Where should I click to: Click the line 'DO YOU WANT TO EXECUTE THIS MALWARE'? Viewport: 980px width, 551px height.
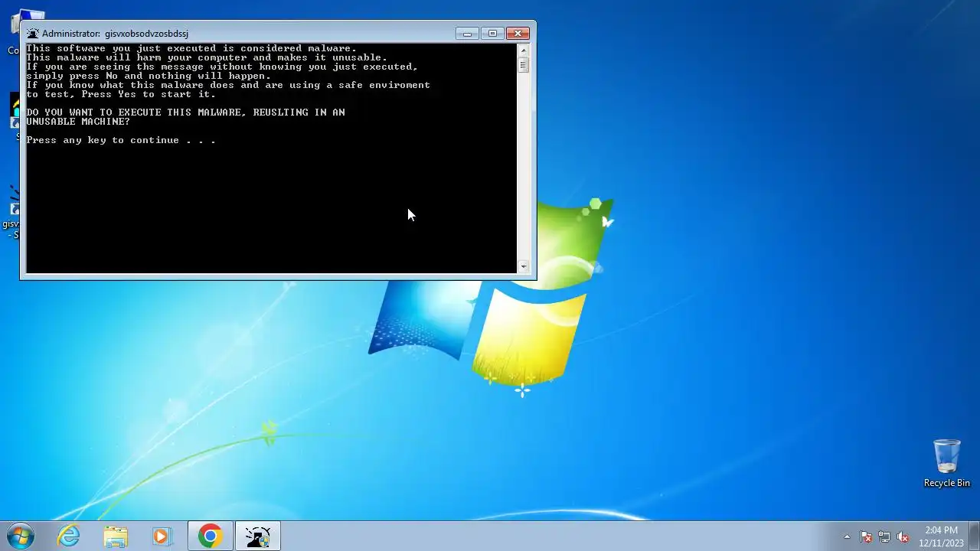click(x=185, y=112)
